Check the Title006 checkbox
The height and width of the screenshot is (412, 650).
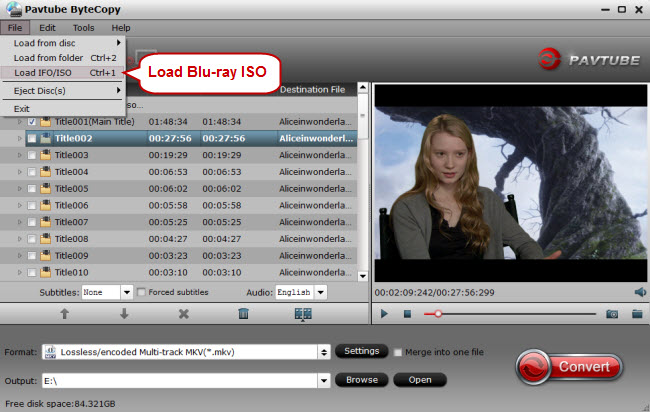click(x=32, y=206)
